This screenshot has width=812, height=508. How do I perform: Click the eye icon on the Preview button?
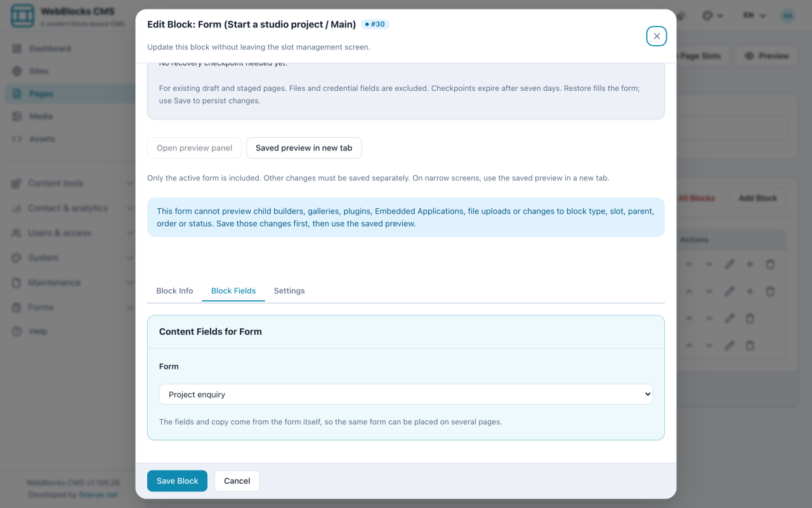749,56
